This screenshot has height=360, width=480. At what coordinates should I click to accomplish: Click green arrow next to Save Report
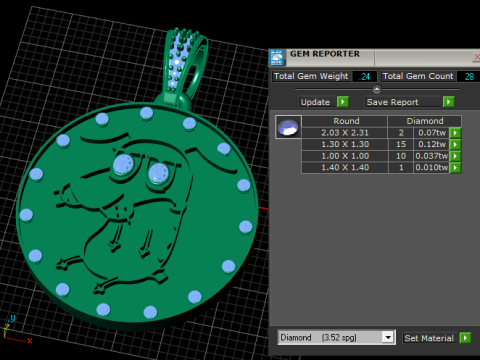point(449,102)
